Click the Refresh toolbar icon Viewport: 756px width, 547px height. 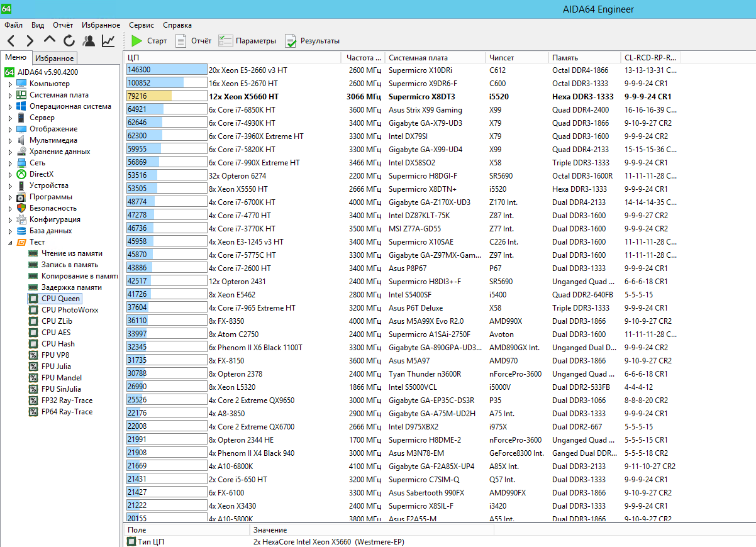pos(69,41)
